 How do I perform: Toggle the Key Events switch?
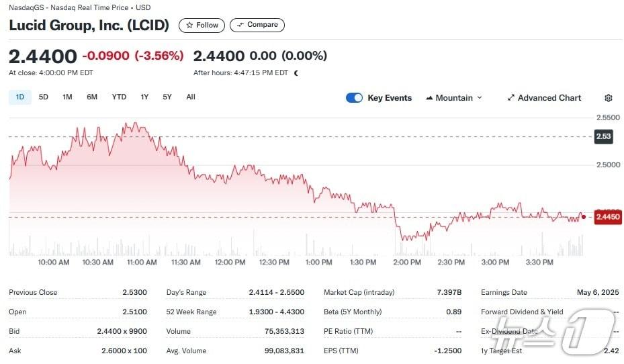[354, 98]
